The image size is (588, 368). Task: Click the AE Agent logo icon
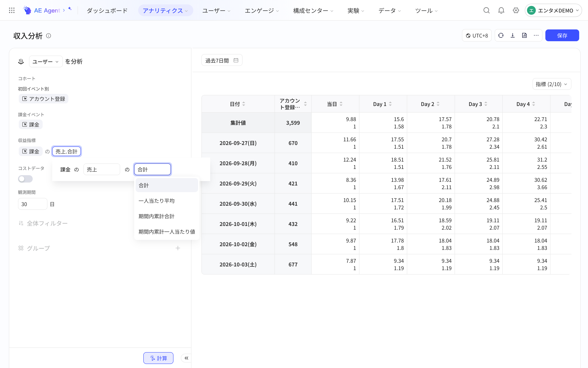(27, 10)
